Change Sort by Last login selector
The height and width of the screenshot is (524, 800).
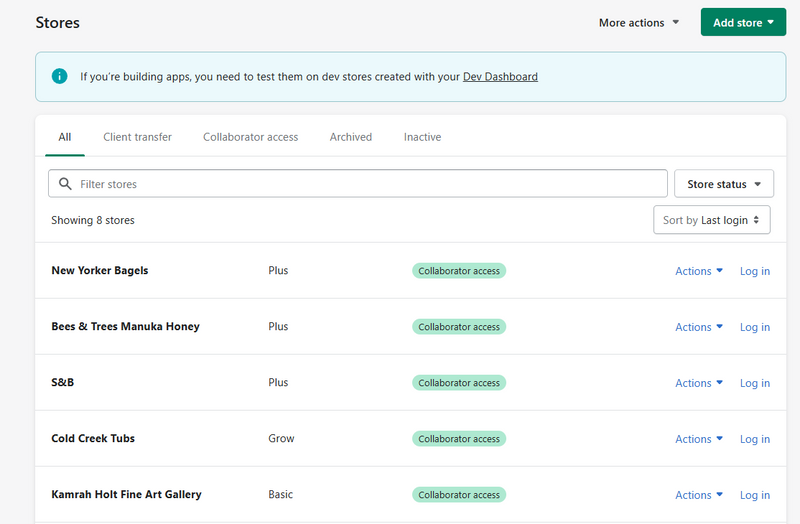click(711, 220)
